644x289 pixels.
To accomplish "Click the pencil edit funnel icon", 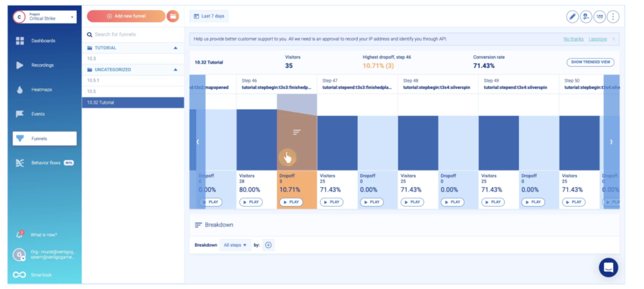I will 572,17.
